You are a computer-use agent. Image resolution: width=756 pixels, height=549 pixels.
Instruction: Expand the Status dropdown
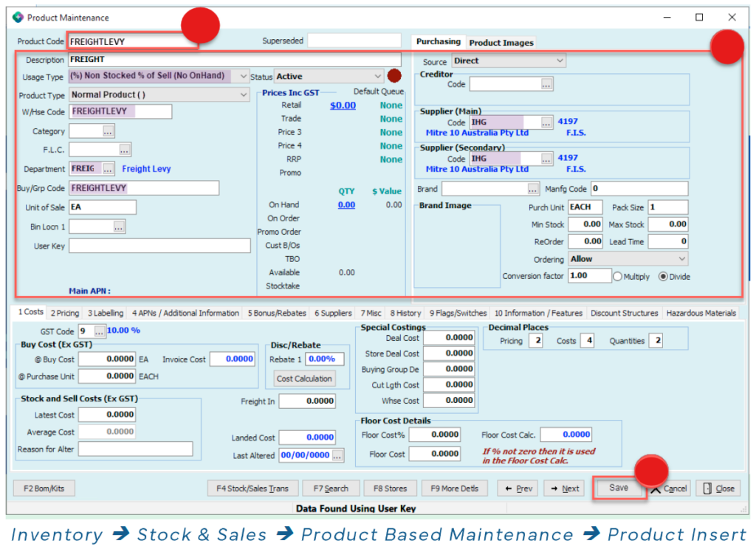tap(377, 76)
